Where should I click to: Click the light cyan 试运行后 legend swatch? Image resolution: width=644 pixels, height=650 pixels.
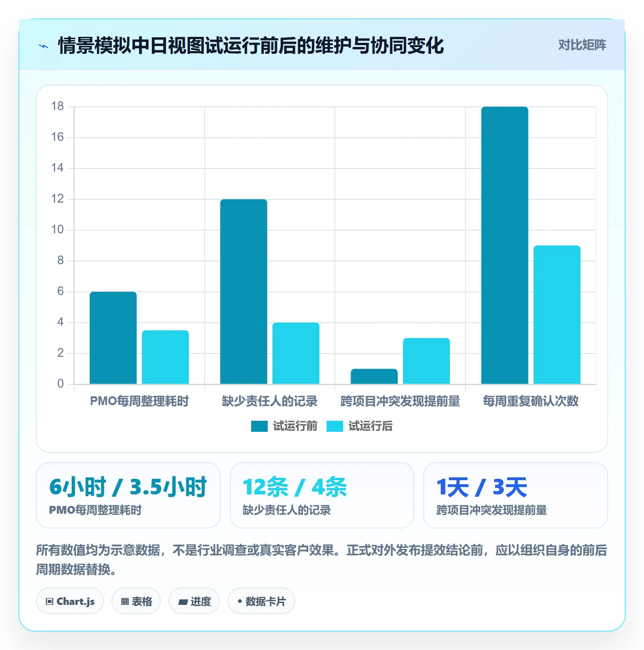pos(335,426)
